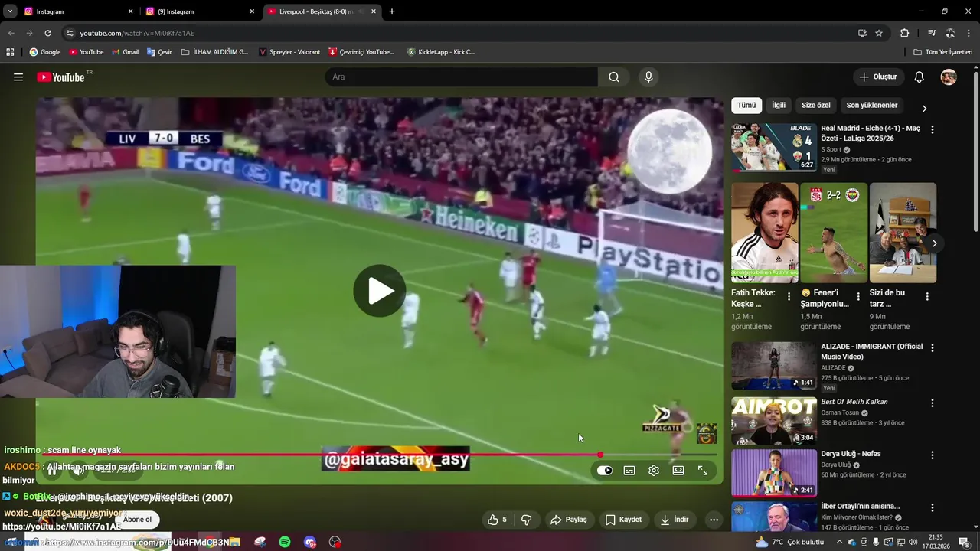The image size is (980, 551).
Task: Select the Tümü filter chip
Action: point(746,106)
